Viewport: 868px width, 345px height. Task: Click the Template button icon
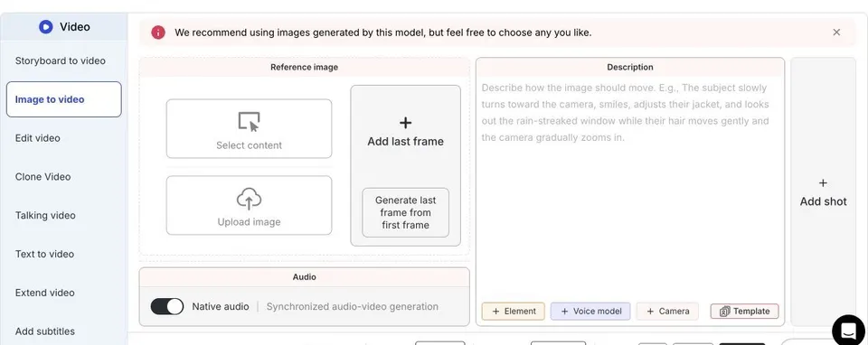(x=724, y=312)
